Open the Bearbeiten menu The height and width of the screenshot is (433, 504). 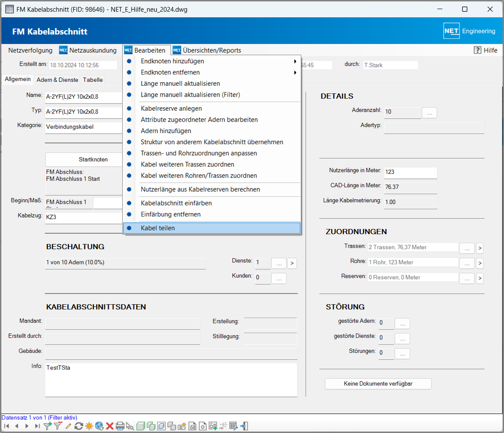tap(147, 50)
